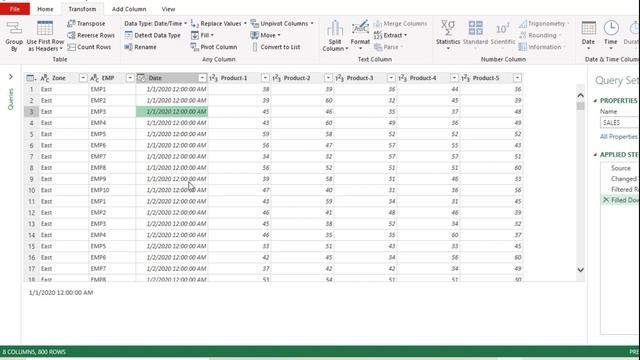The height and width of the screenshot is (360, 640).
Task: Click Use First Row as Headers
Action: tap(45, 36)
